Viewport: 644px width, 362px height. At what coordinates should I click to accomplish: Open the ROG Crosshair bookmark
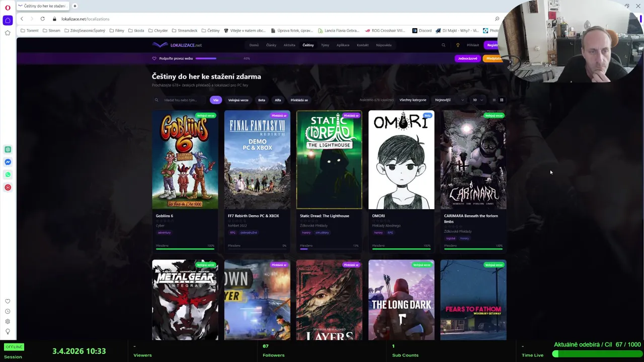[385, 31]
